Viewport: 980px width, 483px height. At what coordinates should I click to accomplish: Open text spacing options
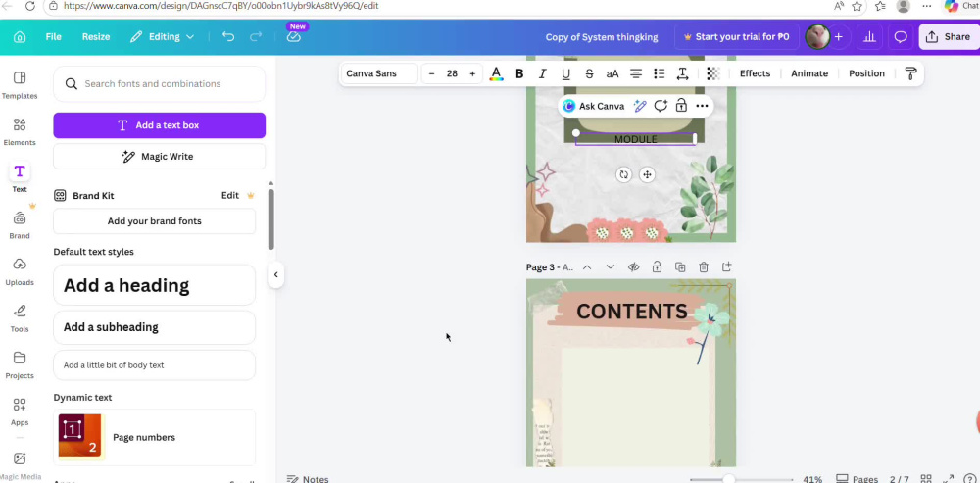pos(682,73)
